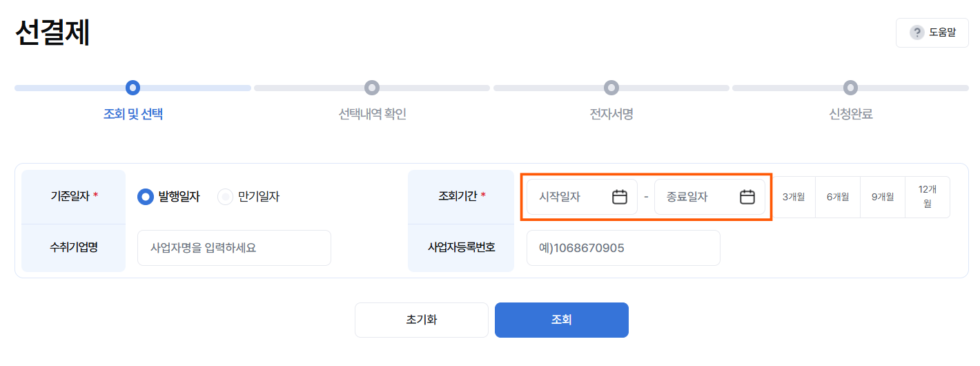Click the 시작일자 date input field
This screenshot has width=980, height=366.
pos(582,197)
